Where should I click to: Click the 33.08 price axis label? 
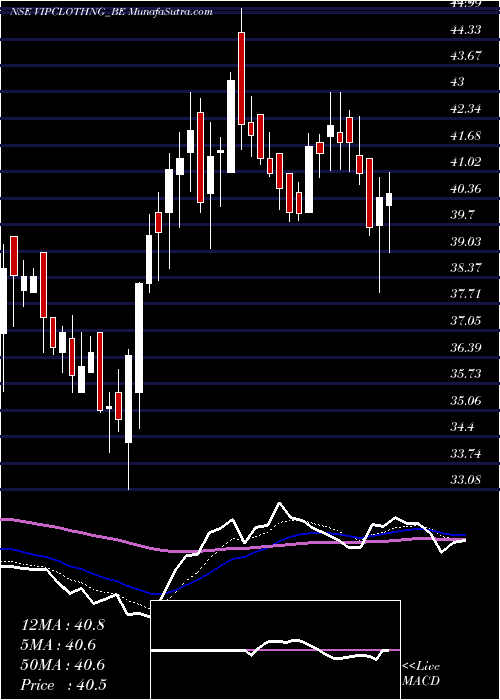click(465, 480)
